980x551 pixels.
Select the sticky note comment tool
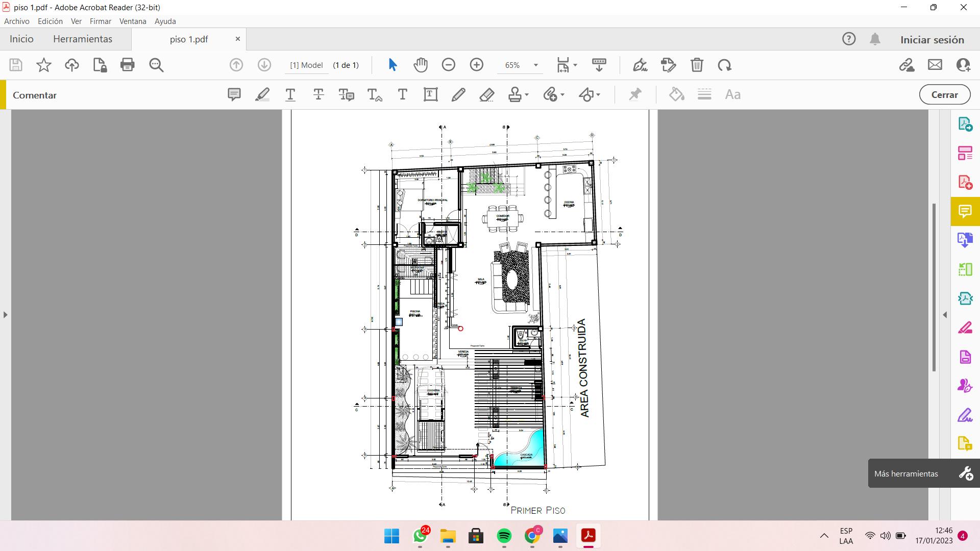pyautogui.click(x=234, y=94)
